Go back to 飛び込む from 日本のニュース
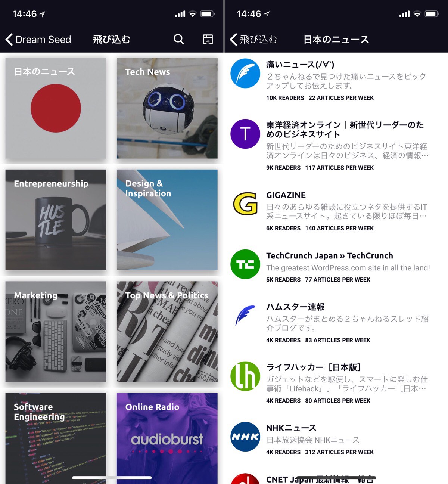Screen dimensions: 448x484 tap(253, 39)
